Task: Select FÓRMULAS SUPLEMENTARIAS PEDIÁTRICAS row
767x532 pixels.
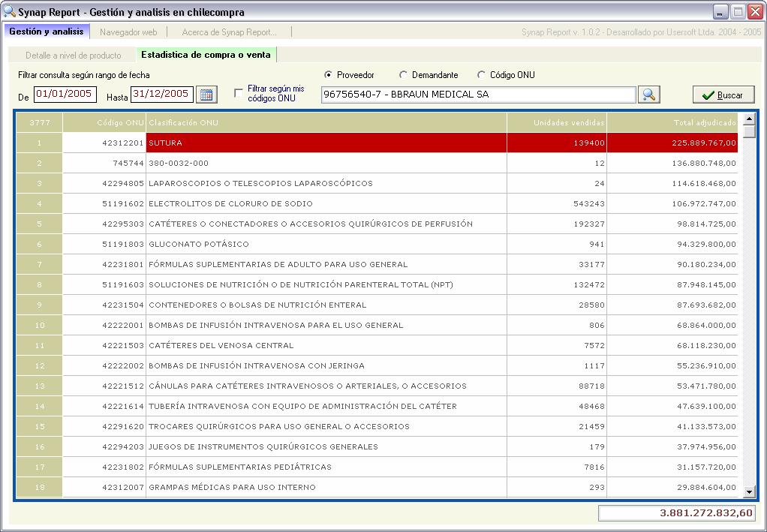Action: coord(377,467)
